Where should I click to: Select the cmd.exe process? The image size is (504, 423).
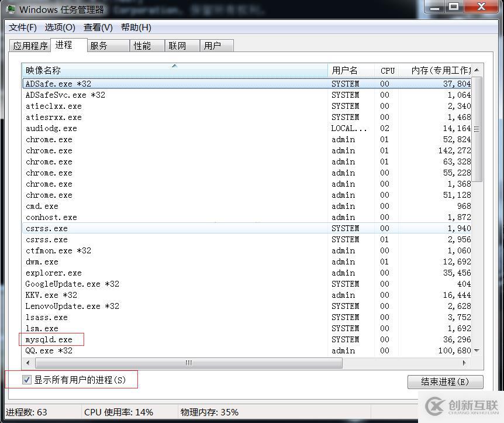coord(247,206)
